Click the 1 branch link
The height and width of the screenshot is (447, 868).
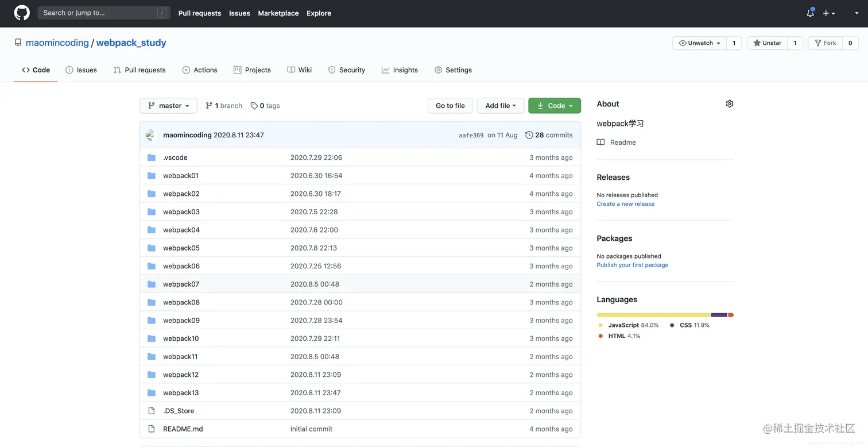[224, 106]
